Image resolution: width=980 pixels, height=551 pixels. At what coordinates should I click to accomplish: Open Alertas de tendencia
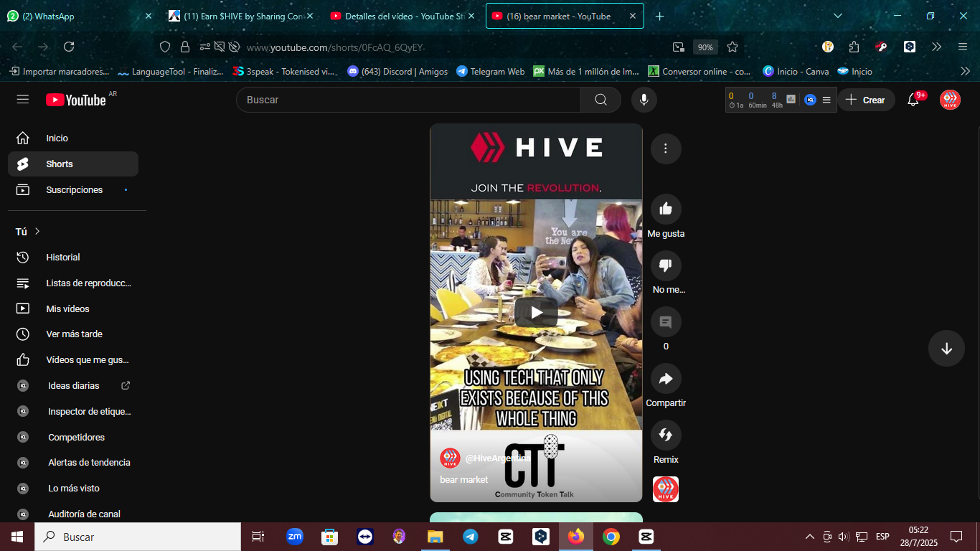[x=73, y=462]
